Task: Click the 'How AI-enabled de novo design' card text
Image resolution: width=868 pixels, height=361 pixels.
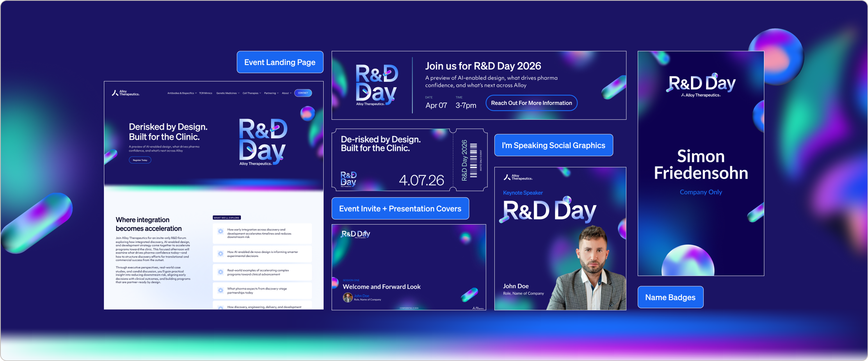Action: pyautogui.click(x=262, y=254)
